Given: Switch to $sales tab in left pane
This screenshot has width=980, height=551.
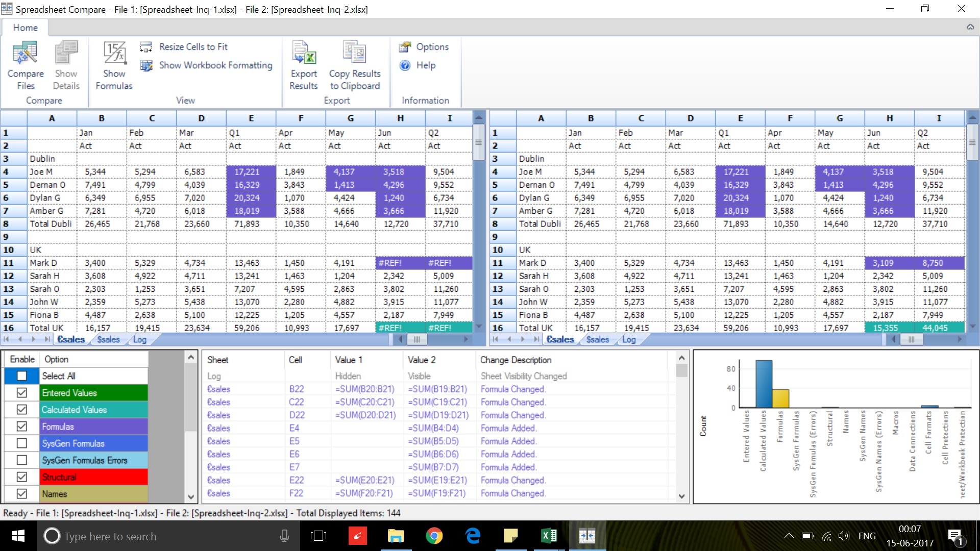Looking at the screenshot, I should (x=108, y=339).
